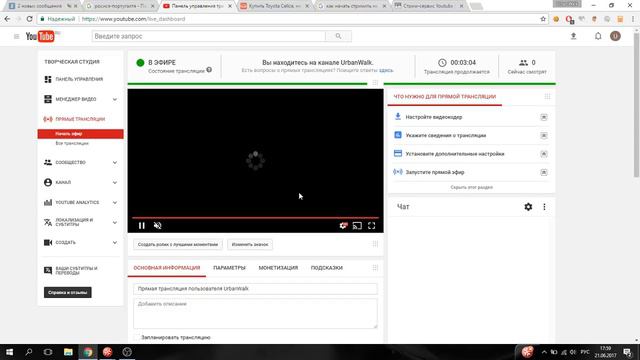The width and height of the screenshot is (640, 360).
Task: Click the description text area
Action: [255, 313]
